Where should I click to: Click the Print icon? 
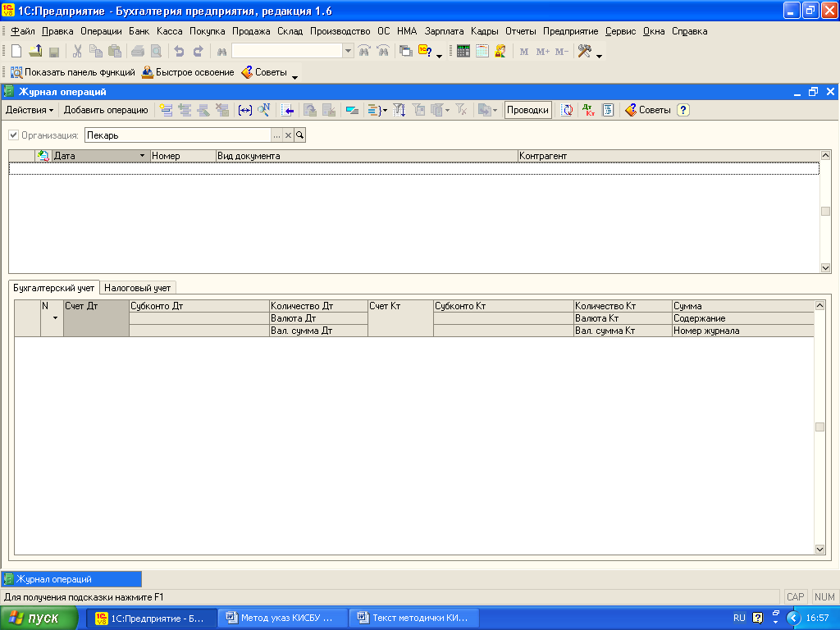(x=138, y=52)
